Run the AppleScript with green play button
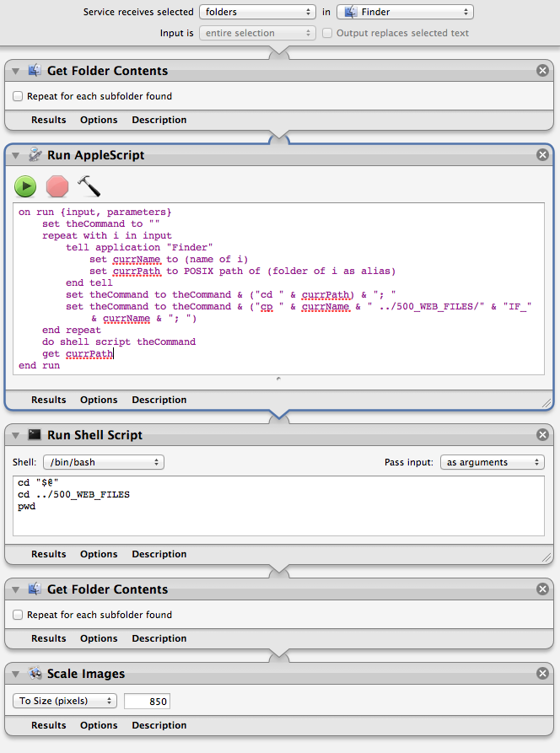The width and height of the screenshot is (560, 753). pos(25,186)
